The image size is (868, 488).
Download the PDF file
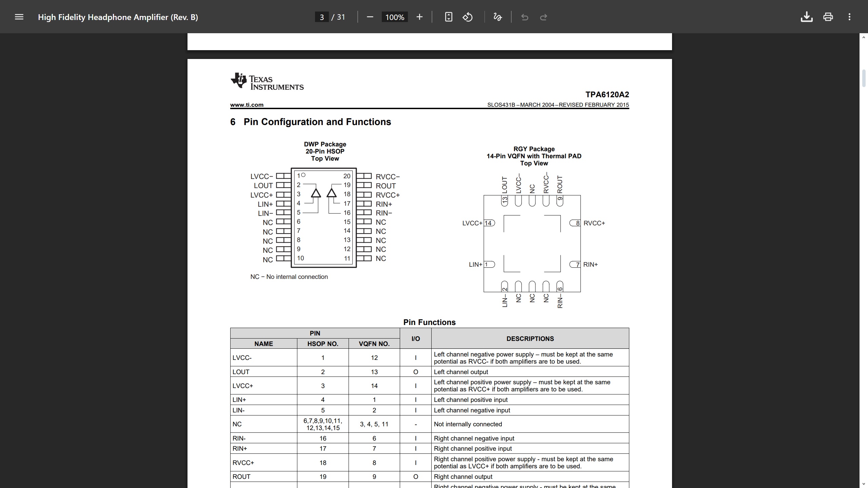click(x=807, y=17)
